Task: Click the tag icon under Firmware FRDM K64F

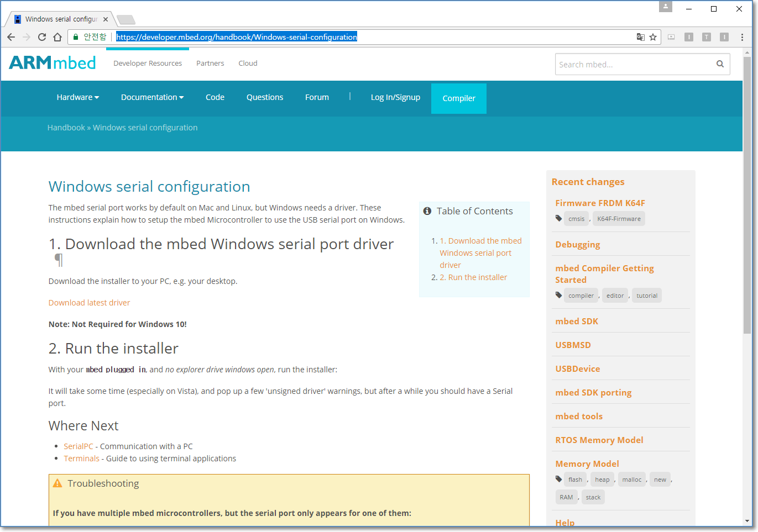Action: point(559,218)
